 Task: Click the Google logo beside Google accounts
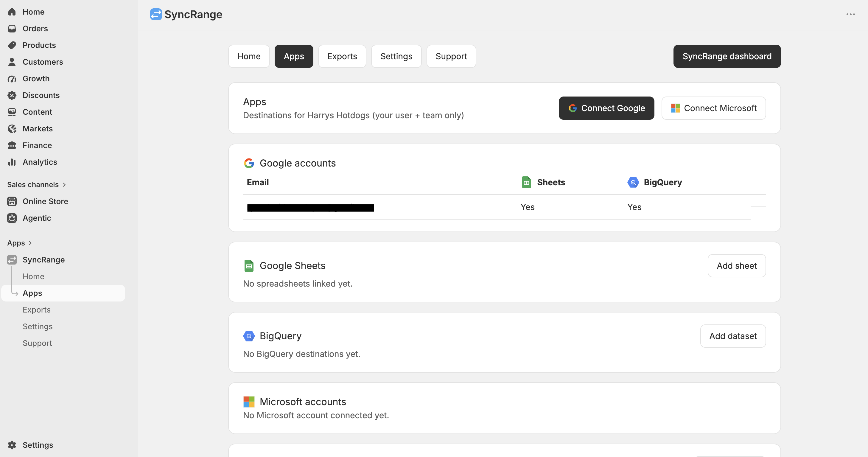click(x=249, y=163)
